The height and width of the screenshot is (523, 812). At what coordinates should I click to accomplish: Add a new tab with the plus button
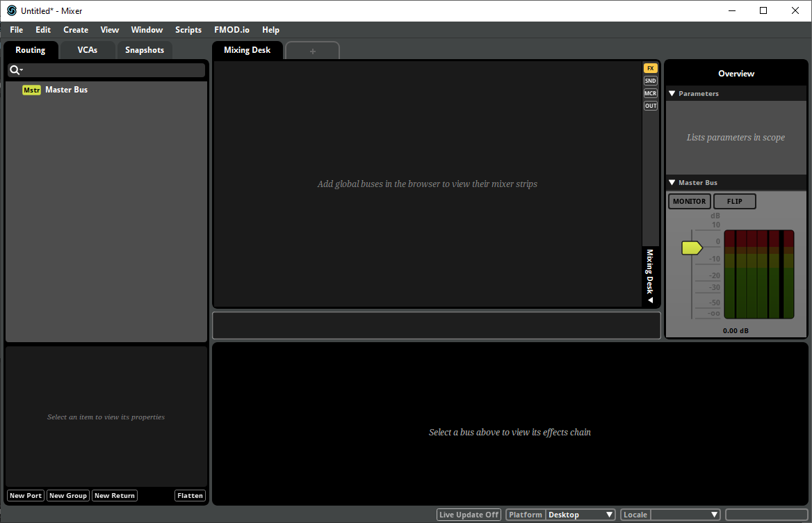(x=312, y=51)
